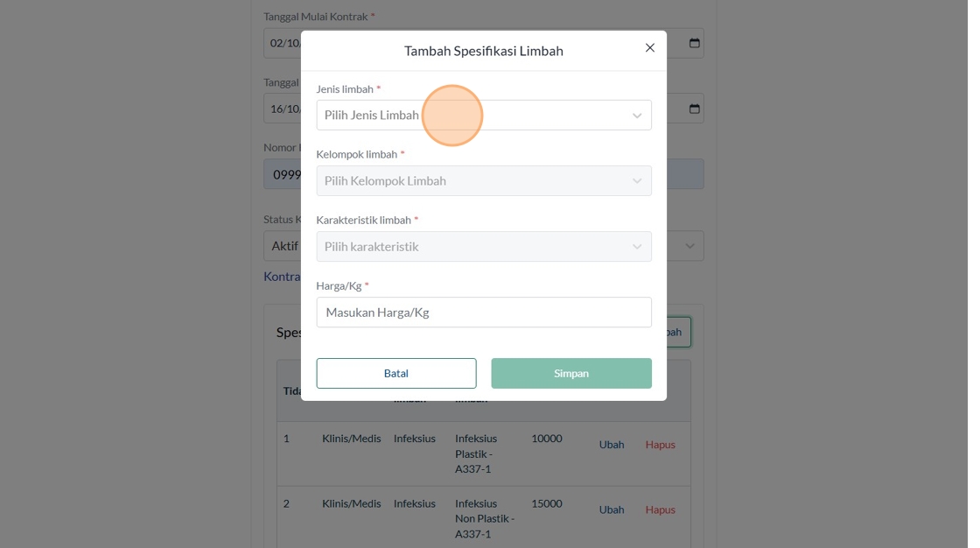Image resolution: width=980 pixels, height=548 pixels.
Task: Click the Infeksius Plastik - A337-1 cell
Action: 477,453
